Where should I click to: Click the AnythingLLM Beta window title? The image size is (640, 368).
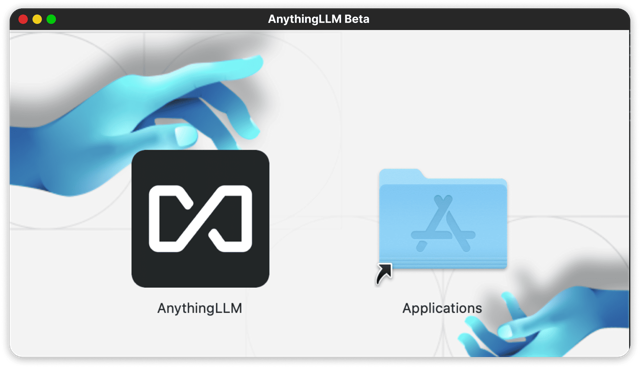click(318, 19)
